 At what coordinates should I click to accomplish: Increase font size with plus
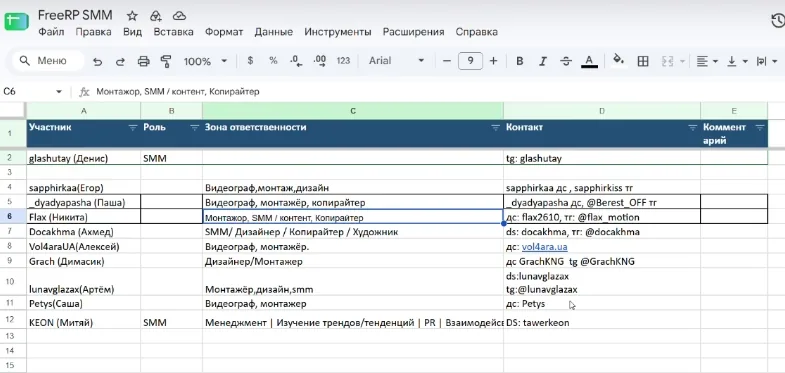pyautogui.click(x=494, y=61)
